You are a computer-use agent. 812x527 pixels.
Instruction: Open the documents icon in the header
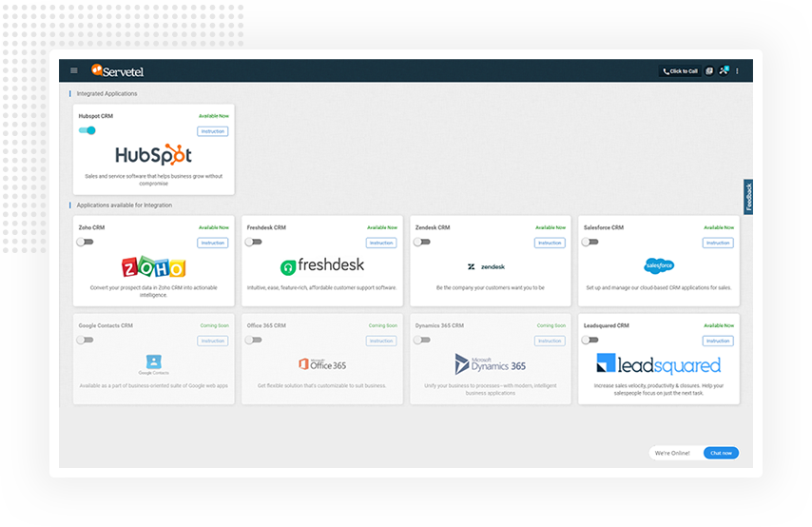[x=709, y=71]
